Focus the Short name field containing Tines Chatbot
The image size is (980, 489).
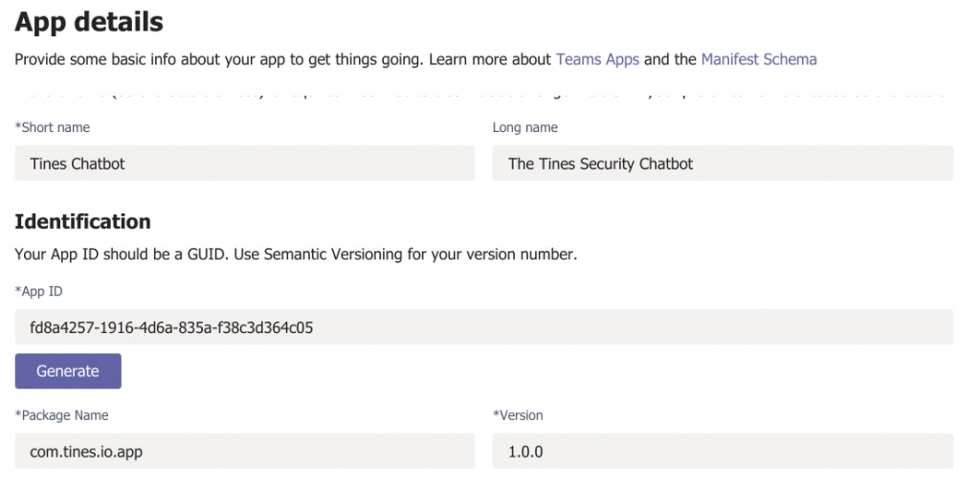(x=245, y=164)
